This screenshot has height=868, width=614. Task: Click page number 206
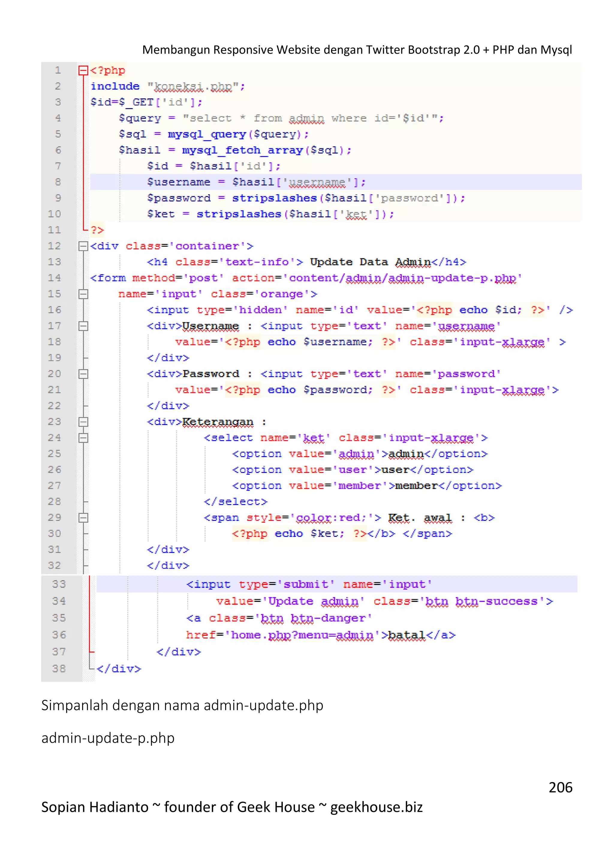tap(561, 787)
